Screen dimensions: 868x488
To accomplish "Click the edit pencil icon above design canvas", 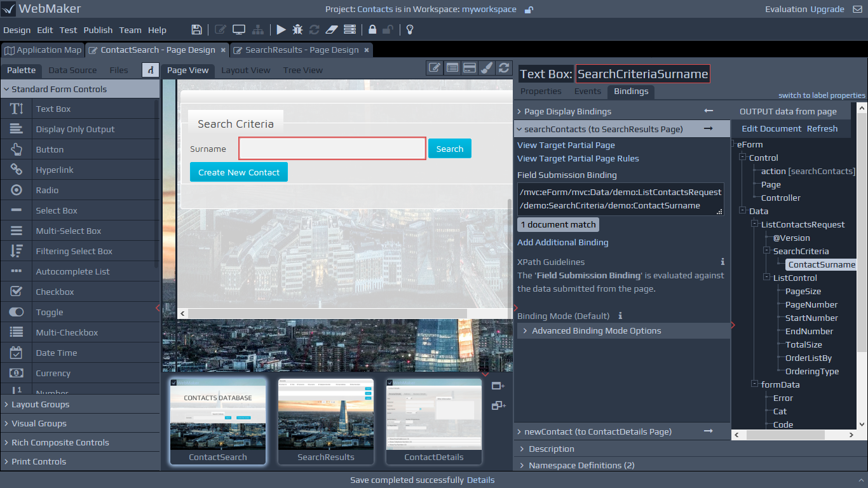I will coord(435,68).
